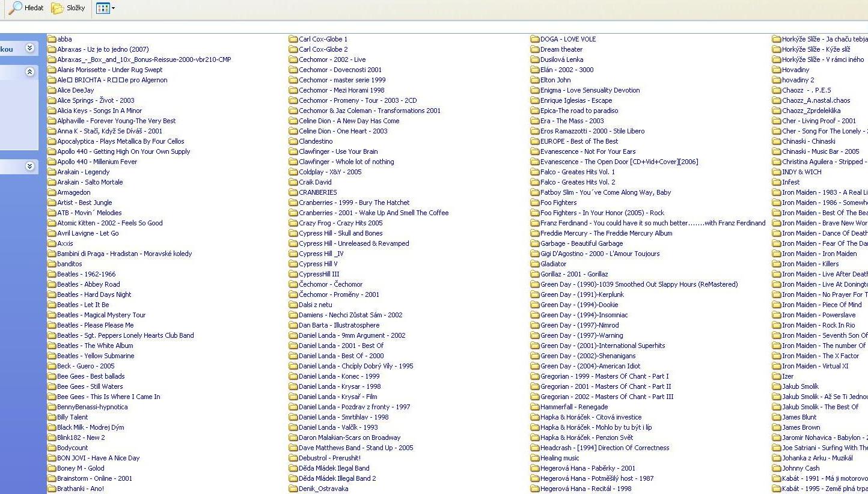The width and height of the screenshot is (868, 494).
Task: Select 'Enigma - Love Sensuality Devotion' folder name
Action: pyautogui.click(x=590, y=90)
